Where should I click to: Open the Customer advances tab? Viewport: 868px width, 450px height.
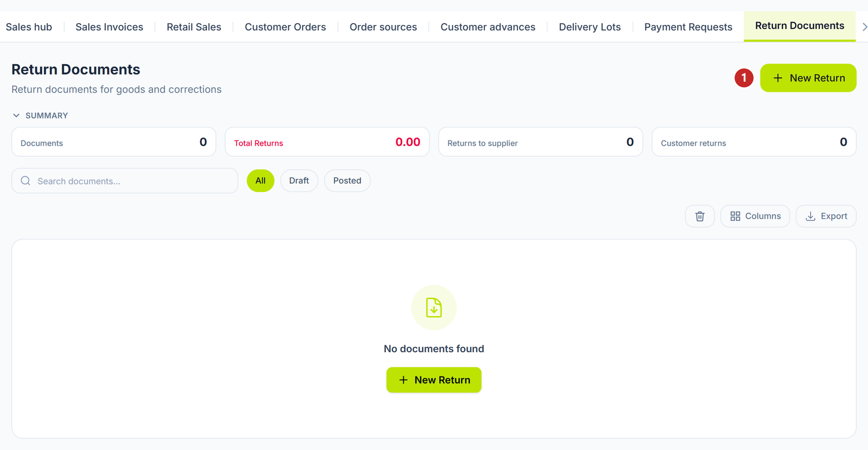(488, 27)
